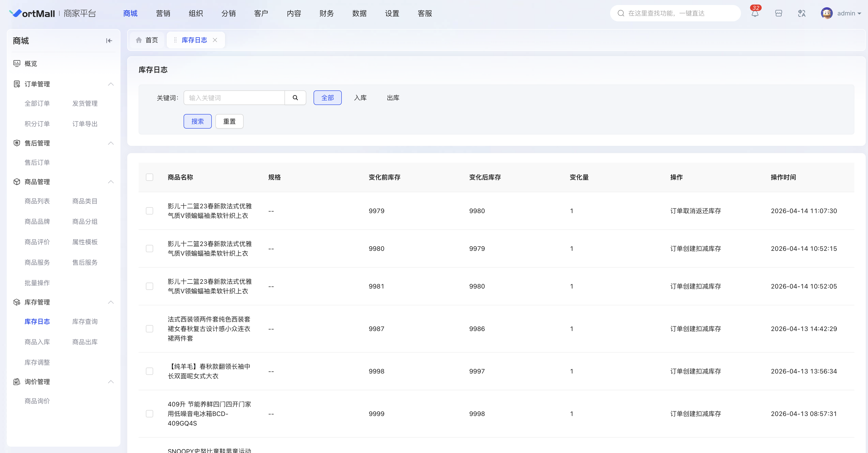Check the row for 409升 refrigerator item
This screenshot has width=868, height=453.
(149, 414)
